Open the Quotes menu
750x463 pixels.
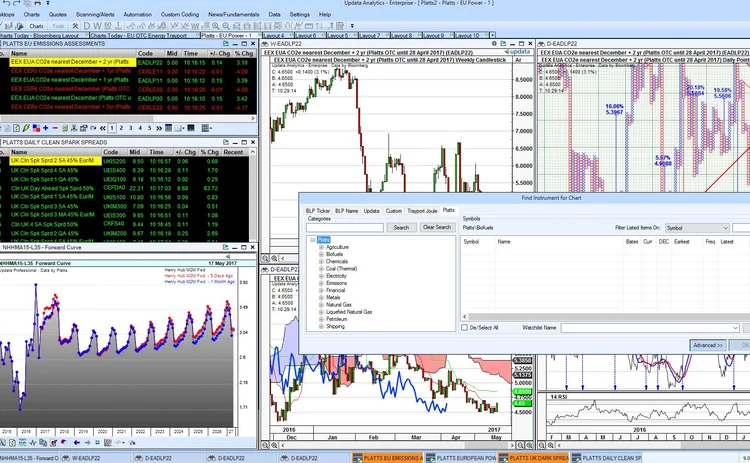point(57,14)
